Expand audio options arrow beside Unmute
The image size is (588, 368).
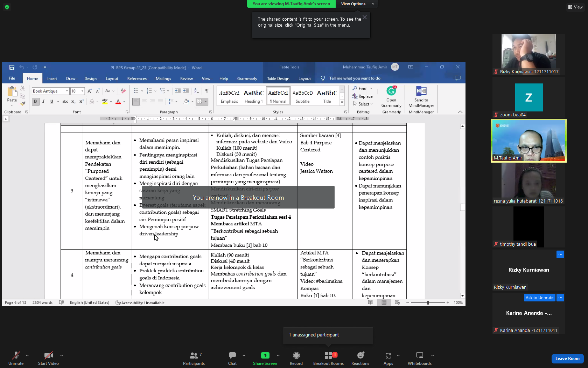pyautogui.click(x=27, y=355)
